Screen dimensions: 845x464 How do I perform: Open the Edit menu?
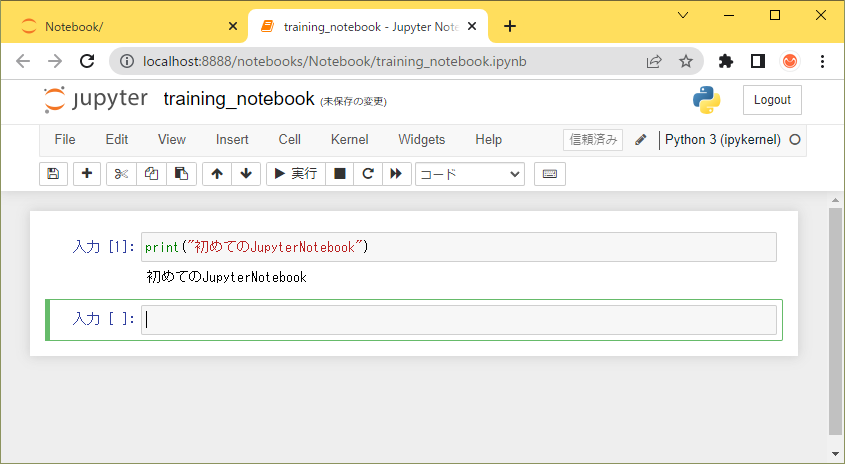(117, 140)
